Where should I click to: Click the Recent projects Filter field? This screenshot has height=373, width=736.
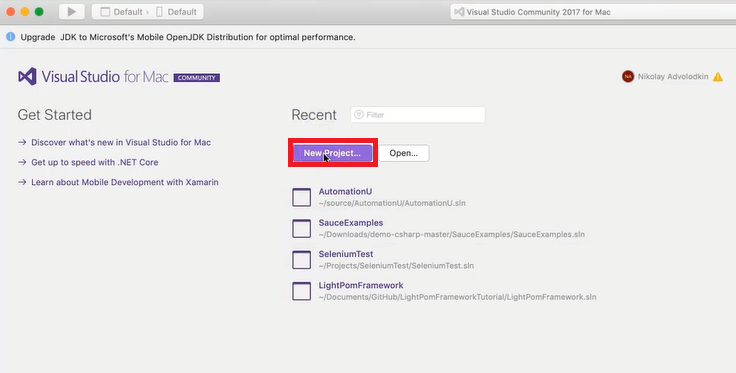tap(418, 114)
